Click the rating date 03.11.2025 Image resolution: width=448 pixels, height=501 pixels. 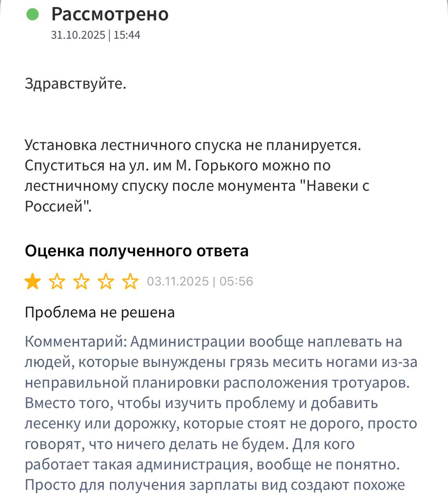[178, 281]
